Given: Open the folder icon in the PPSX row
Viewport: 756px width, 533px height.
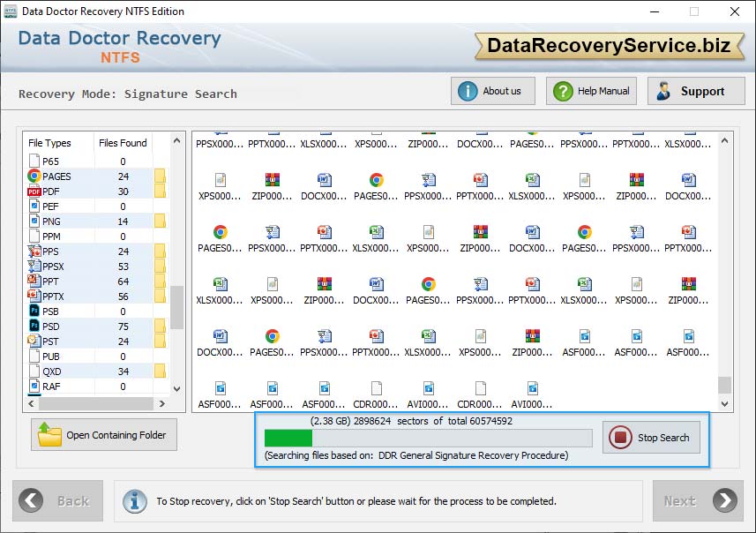Looking at the screenshot, I should click(x=160, y=266).
